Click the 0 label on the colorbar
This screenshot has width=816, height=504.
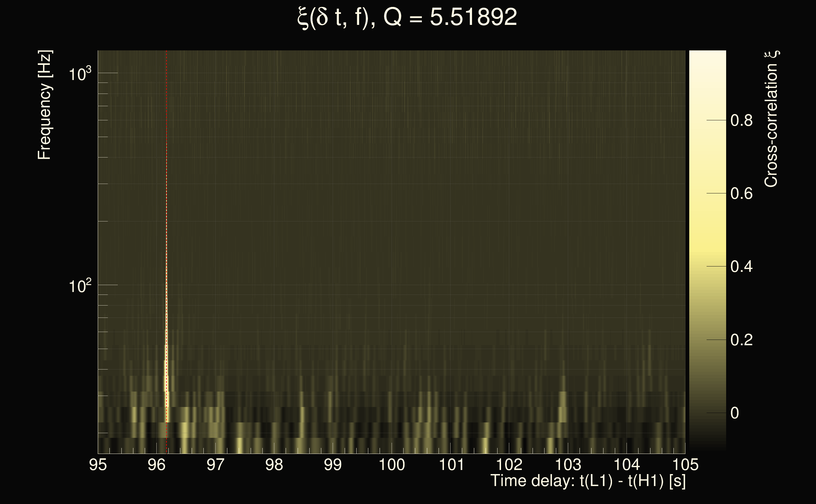735,413
